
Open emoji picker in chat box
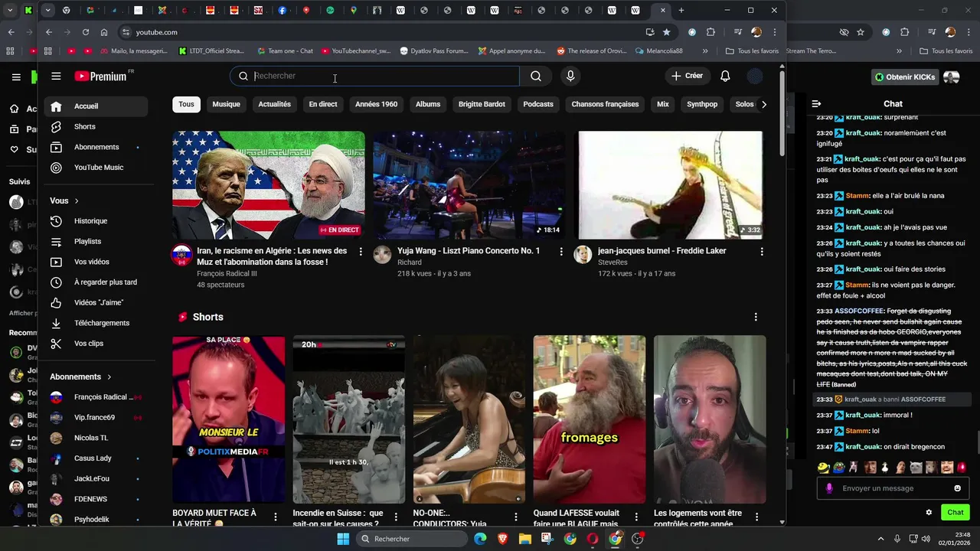(957, 488)
